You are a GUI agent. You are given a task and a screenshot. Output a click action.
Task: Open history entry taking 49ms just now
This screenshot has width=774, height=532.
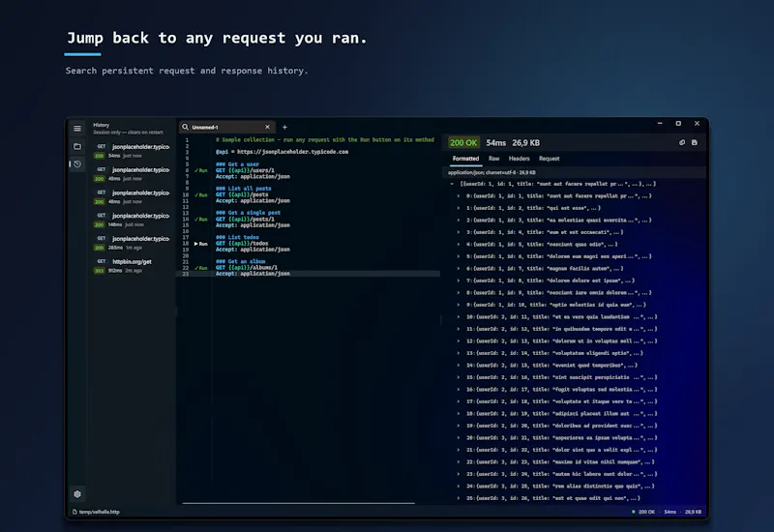tap(132, 174)
